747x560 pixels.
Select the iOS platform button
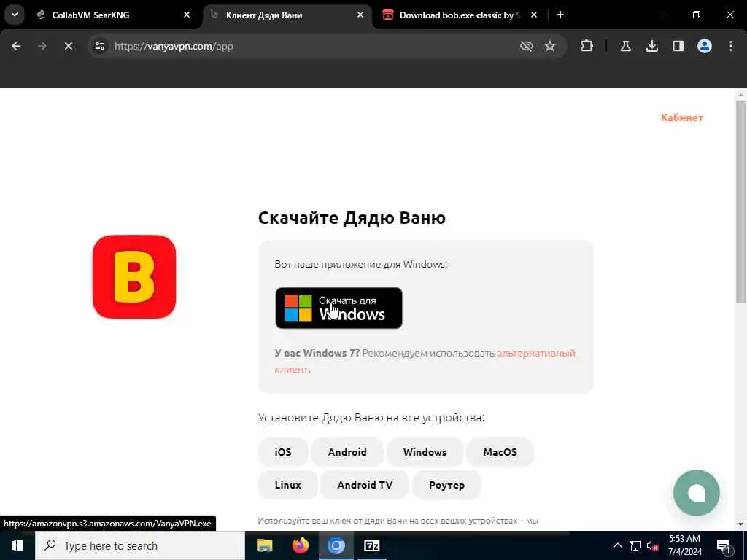tap(283, 452)
